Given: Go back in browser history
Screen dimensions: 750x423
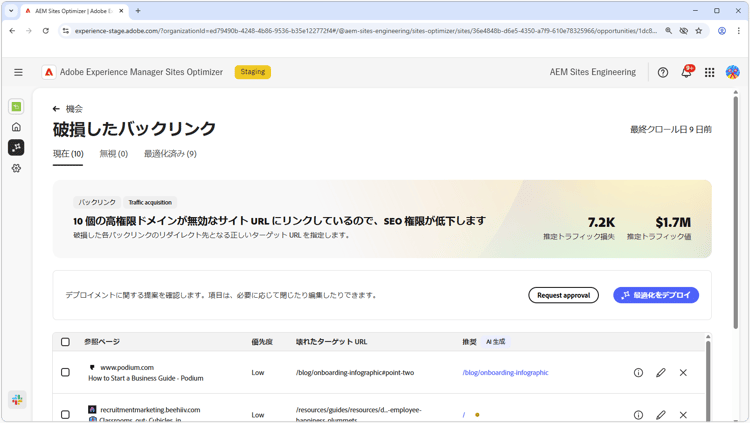Looking at the screenshot, I should (x=12, y=31).
